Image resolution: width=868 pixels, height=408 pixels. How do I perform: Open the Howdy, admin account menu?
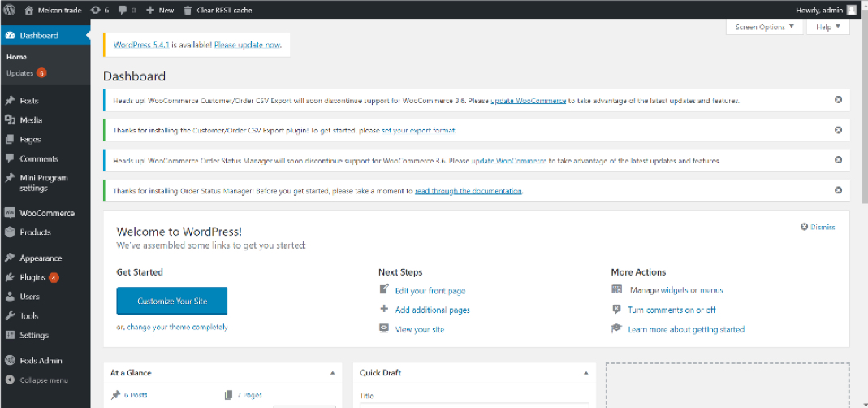click(x=826, y=10)
